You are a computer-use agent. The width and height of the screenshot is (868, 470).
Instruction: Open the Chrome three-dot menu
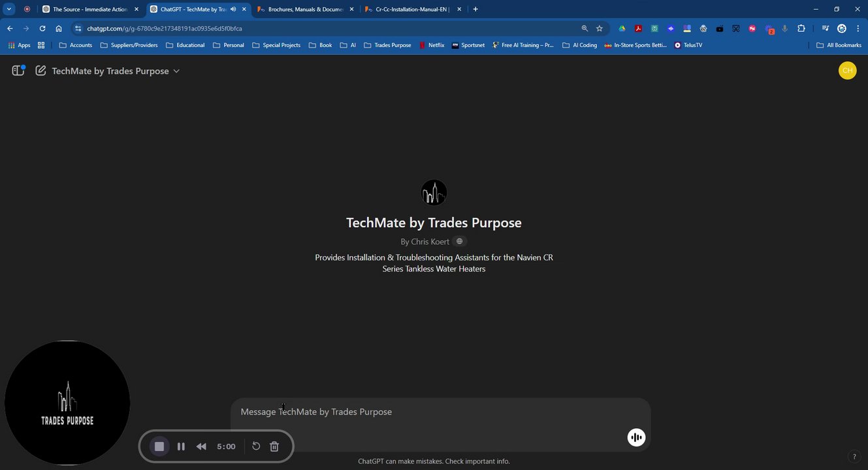click(858, 29)
